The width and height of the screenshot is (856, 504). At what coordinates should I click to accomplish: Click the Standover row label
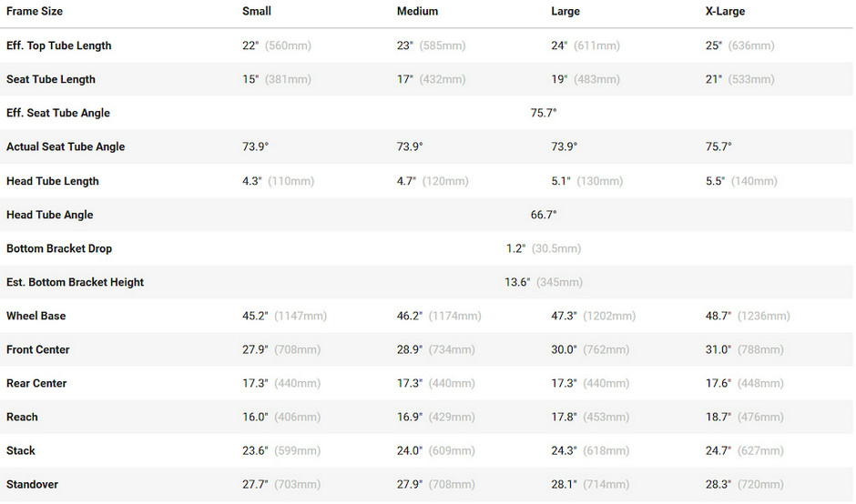[x=32, y=484]
